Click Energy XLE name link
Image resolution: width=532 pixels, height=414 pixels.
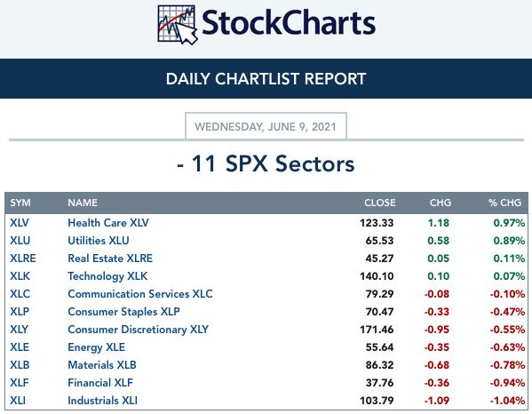pyautogui.click(x=96, y=347)
